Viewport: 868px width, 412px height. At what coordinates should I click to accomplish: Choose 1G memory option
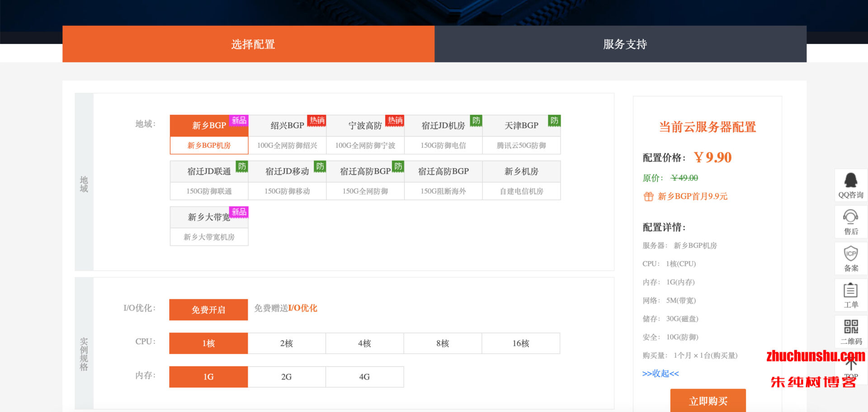(208, 377)
